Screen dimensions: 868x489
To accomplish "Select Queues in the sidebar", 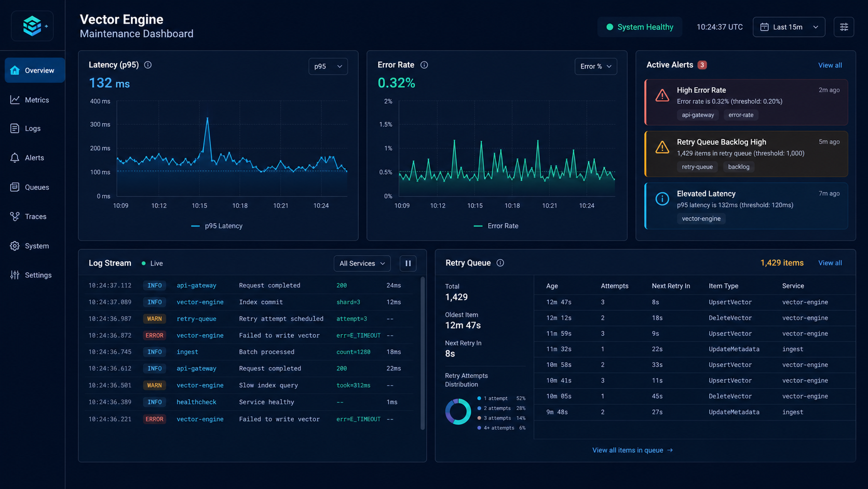I will click(x=35, y=187).
